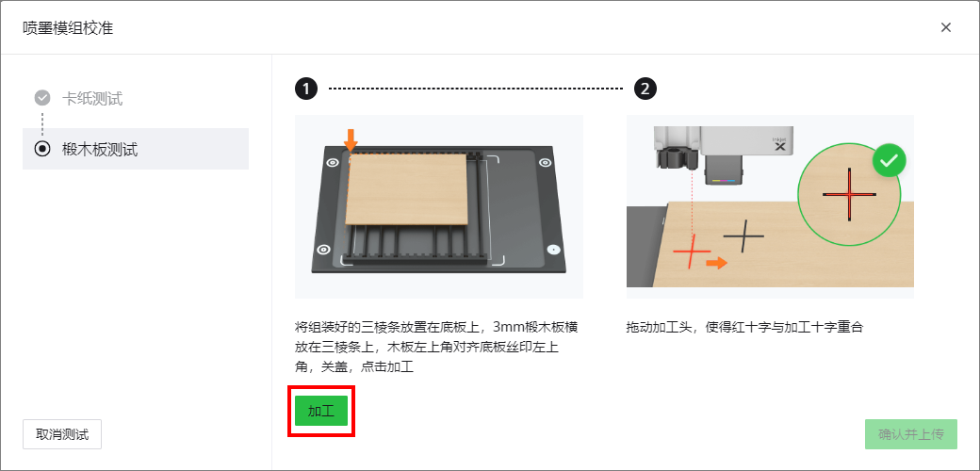The width and height of the screenshot is (980, 471).
Task: Click the step 2 number badge
Action: 645,89
